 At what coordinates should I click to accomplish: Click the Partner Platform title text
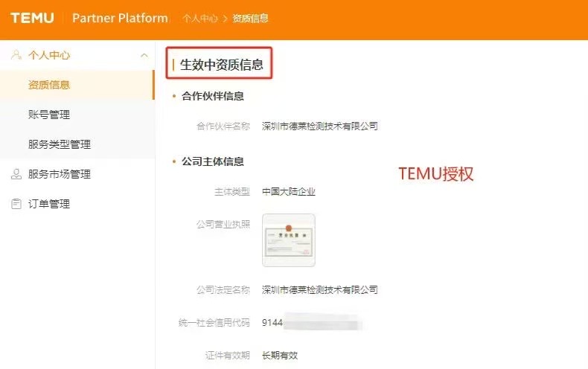point(120,18)
